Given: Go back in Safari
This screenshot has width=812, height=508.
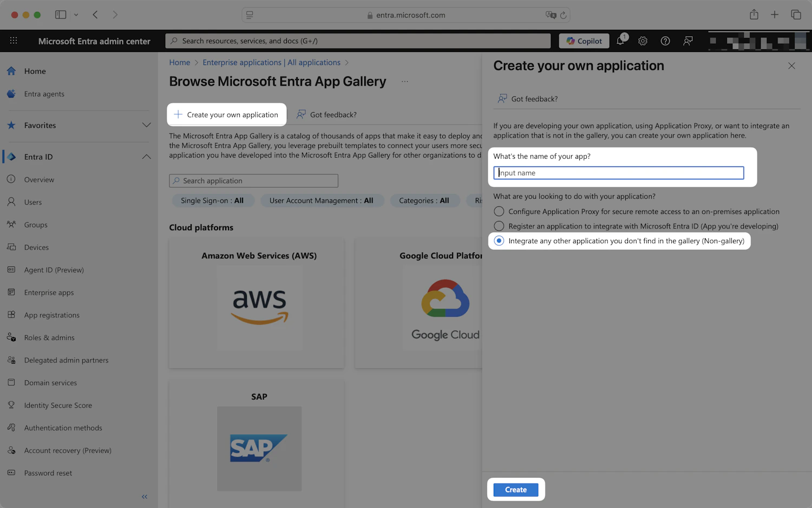Looking at the screenshot, I should (95, 15).
